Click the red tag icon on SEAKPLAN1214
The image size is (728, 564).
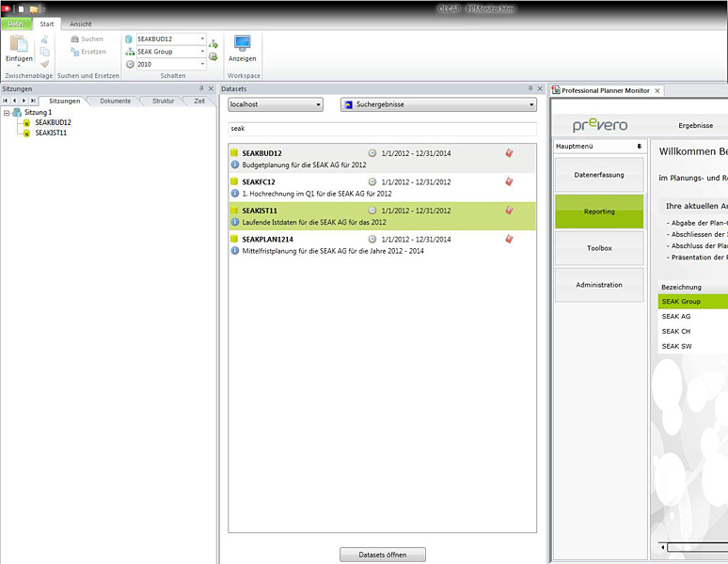(x=509, y=239)
